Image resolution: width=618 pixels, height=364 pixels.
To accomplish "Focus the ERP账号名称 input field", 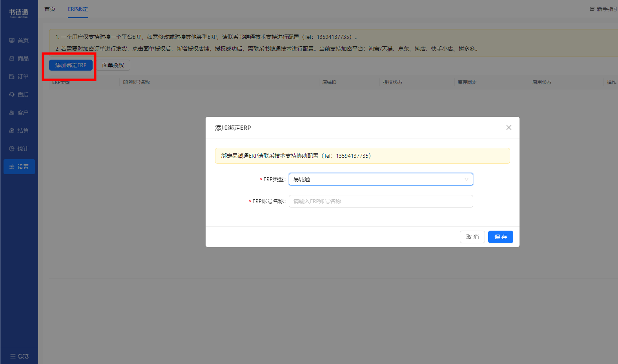I will 381,201.
